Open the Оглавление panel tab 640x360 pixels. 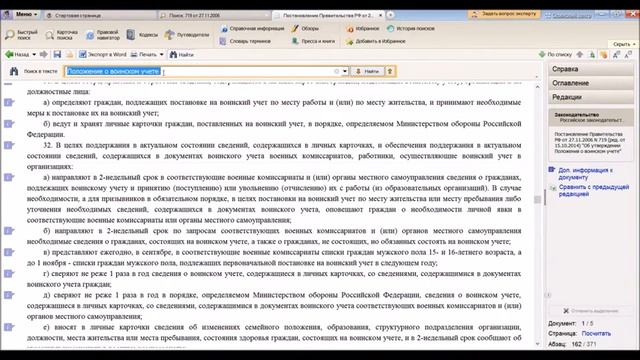(590, 83)
